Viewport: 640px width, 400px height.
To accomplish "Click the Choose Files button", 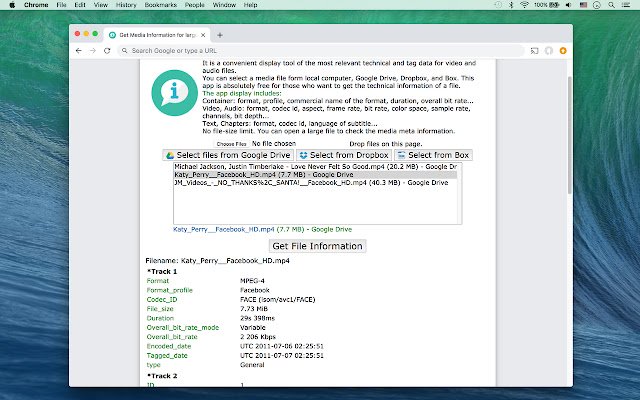I will point(231,144).
